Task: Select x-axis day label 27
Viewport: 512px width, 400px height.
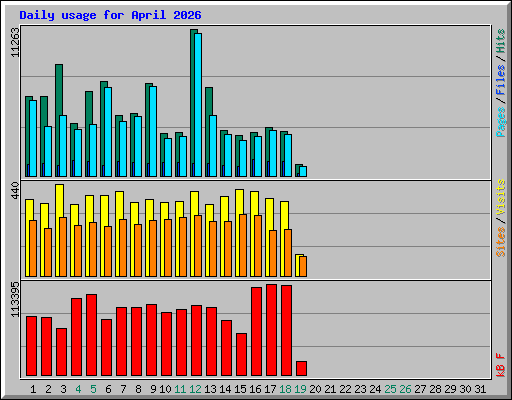Action: coord(420,389)
